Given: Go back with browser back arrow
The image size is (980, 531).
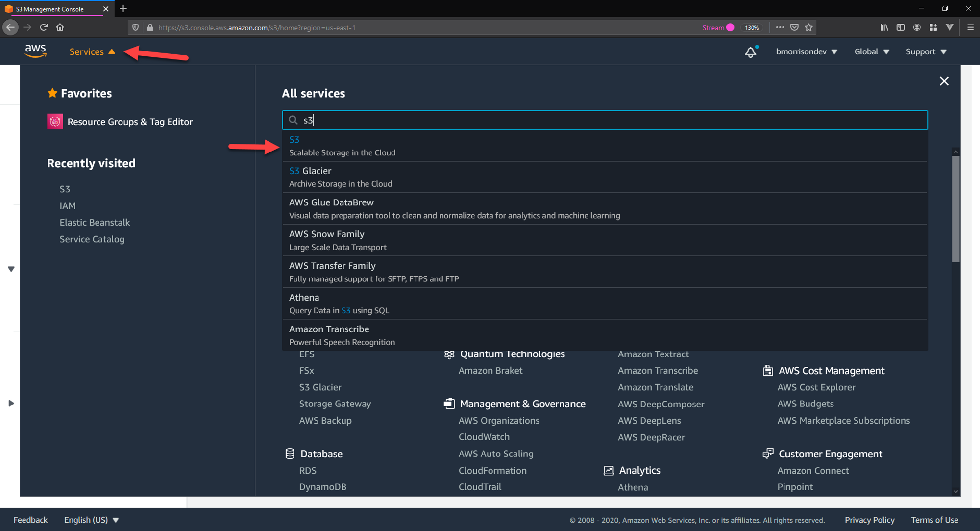Looking at the screenshot, I should pyautogui.click(x=10, y=27).
